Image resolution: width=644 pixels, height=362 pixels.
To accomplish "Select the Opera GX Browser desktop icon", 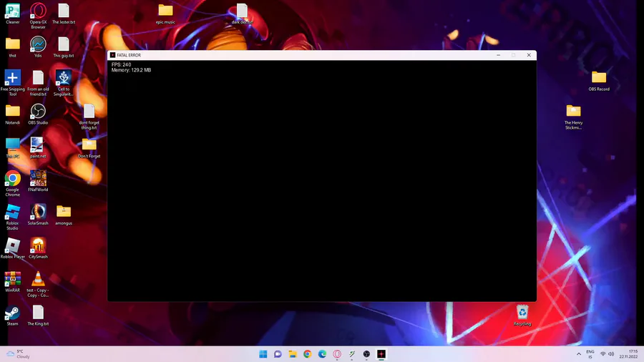I will click(38, 16).
